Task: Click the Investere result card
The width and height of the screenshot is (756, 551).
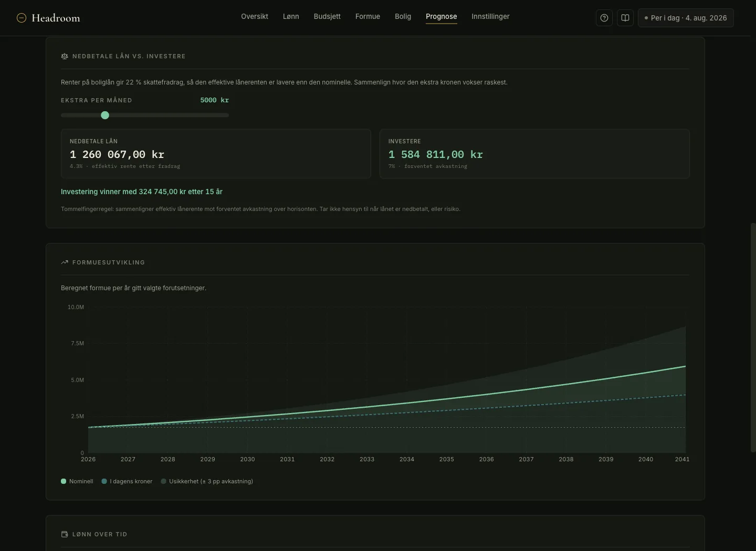Action: (534, 154)
